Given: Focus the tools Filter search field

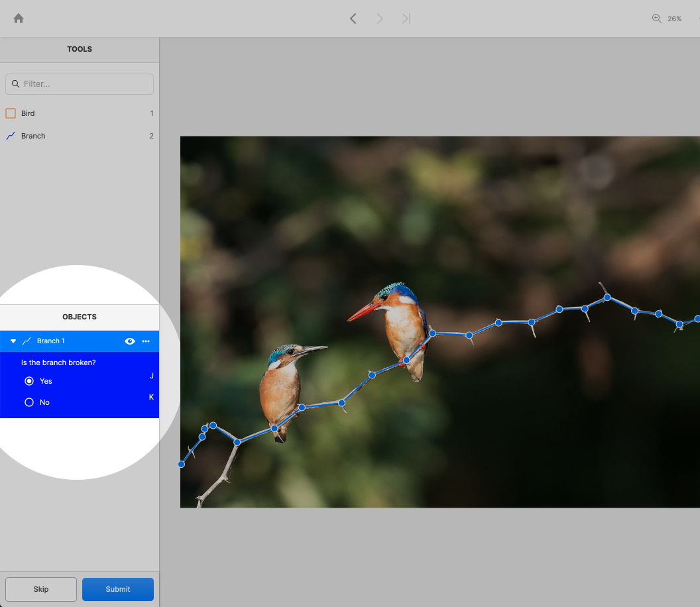Looking at the screenshot, I should 80,84.
